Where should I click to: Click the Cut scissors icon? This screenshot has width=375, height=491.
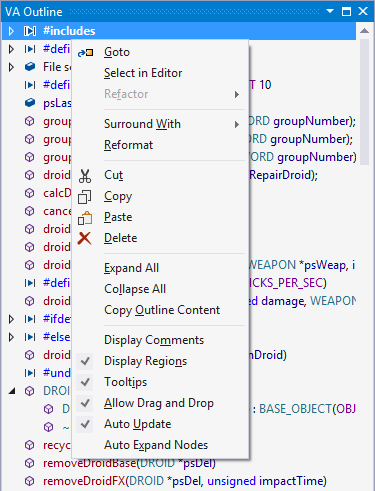coord(85,176)
